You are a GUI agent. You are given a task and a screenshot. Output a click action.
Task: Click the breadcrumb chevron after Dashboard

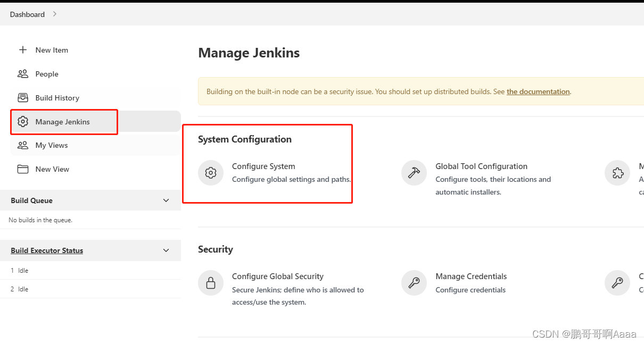55,14
